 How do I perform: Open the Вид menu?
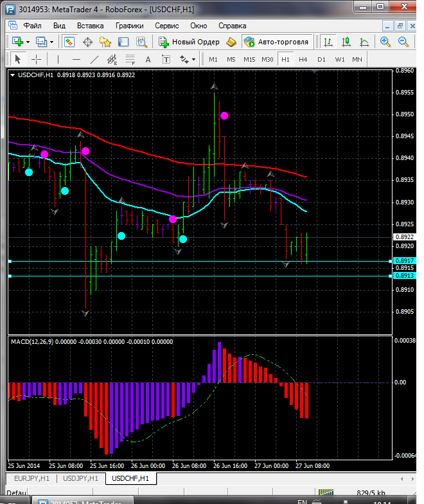(x=59, y=26)
